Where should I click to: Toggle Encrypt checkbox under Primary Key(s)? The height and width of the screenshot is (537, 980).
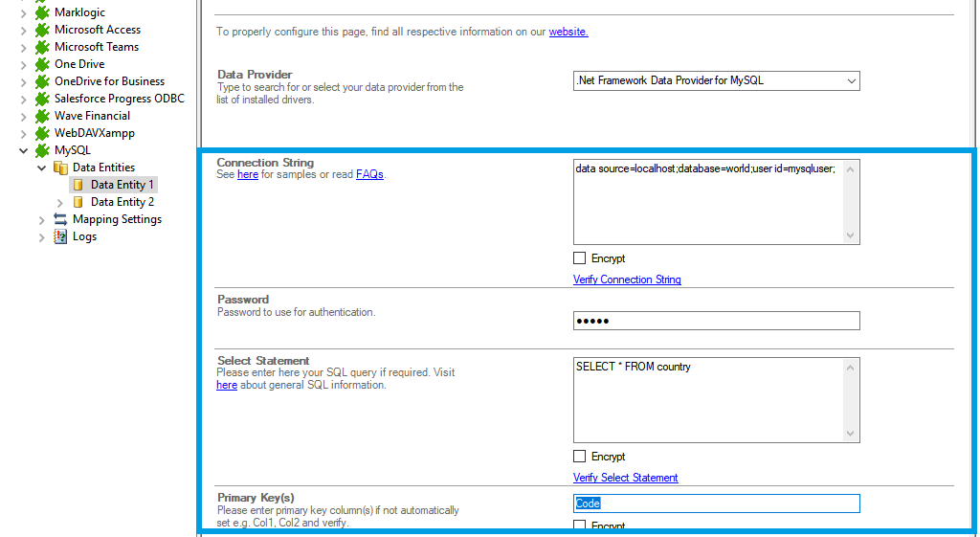(579, 526)
